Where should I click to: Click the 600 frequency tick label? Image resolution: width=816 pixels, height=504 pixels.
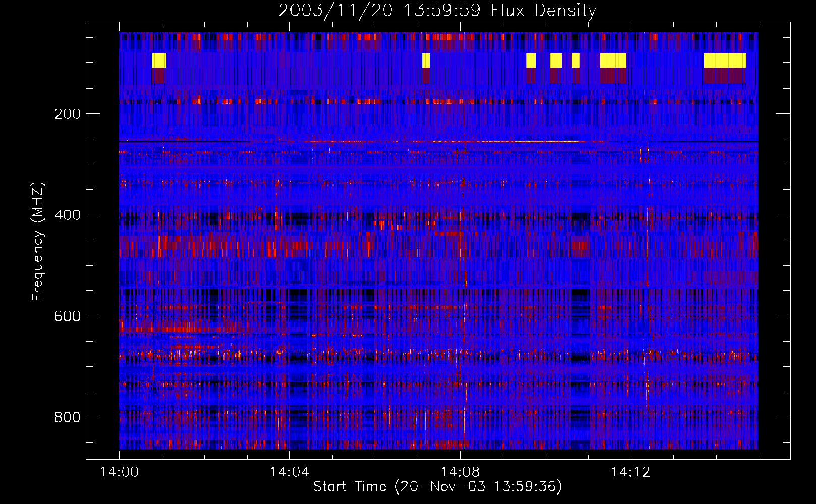[68, 316]
